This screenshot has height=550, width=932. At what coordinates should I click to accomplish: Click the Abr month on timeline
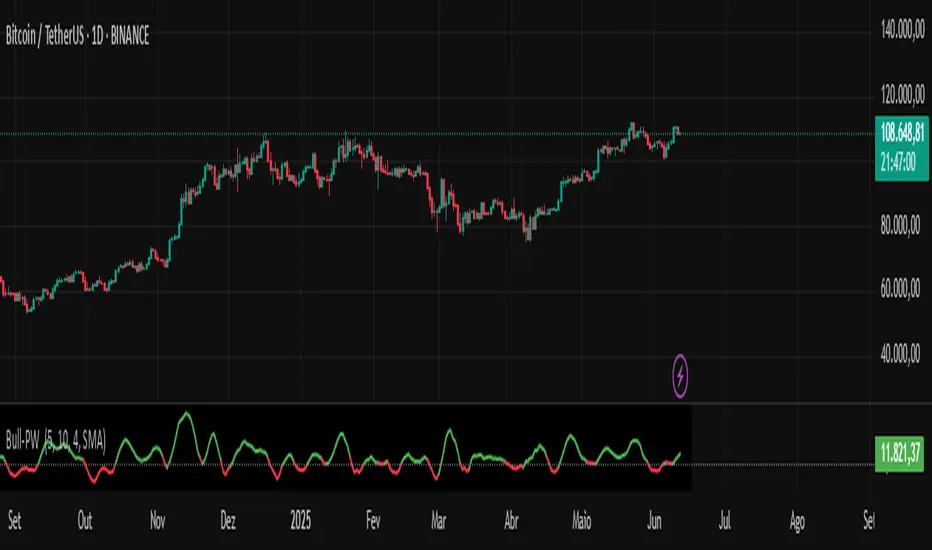pos(511,521)
